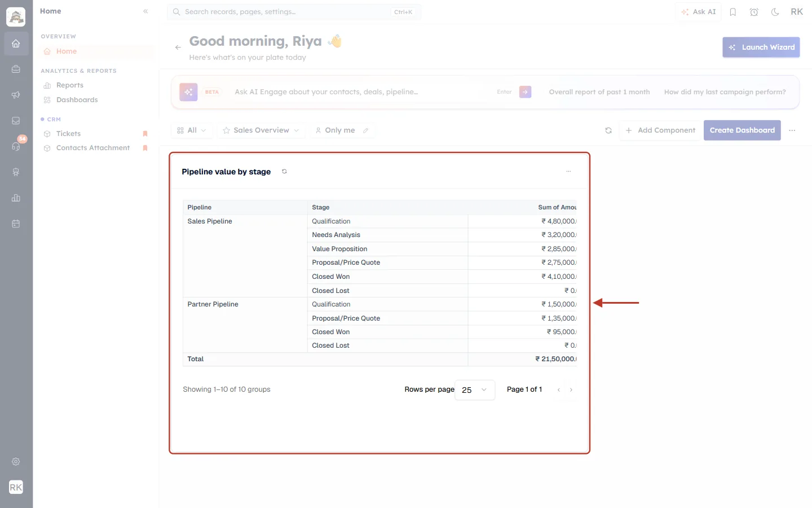Click the search records input field
This screenshot has height=508, width=812.
point(294,12)
